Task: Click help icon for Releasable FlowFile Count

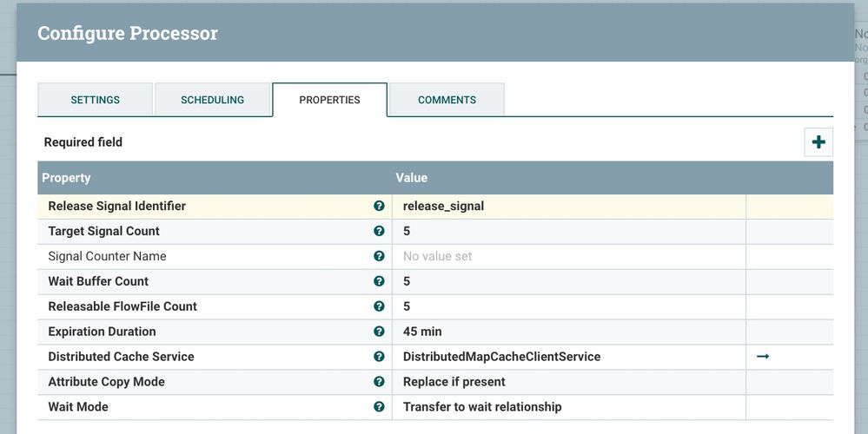Action: click(x=379, y=306)
